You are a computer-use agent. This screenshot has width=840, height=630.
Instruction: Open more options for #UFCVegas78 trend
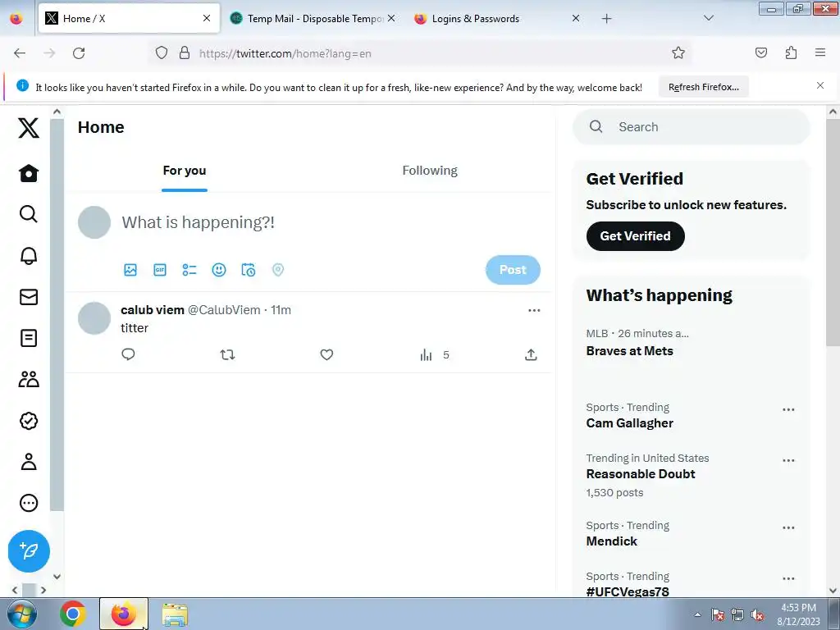tap(788, 578)
